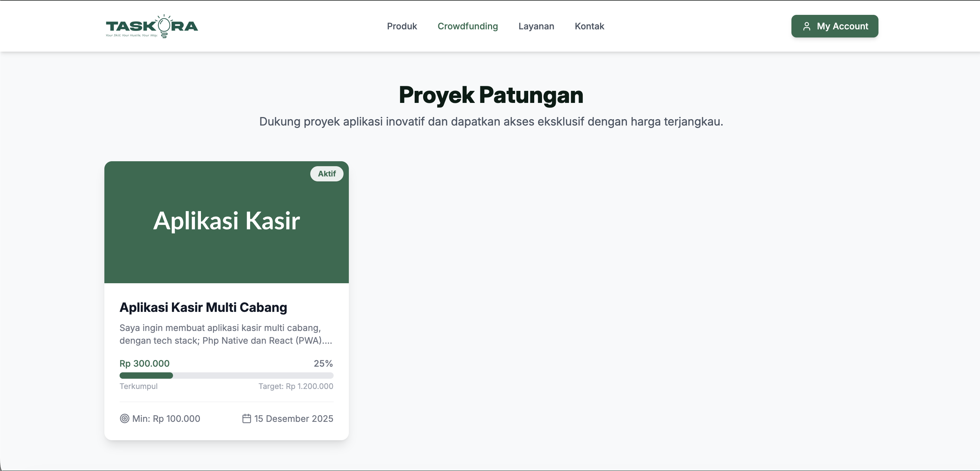Viewport: 980px width, 471px height.
Task: Click the project description text
Action: click(x=226, y=334)
